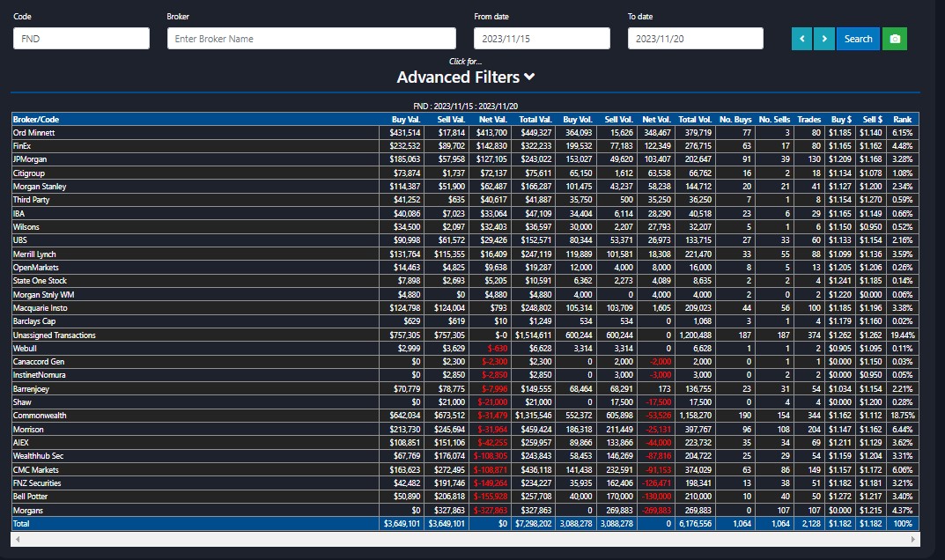Viewport: 945px width, 560px height.
Task: Click the right arrow of horizontal scrollbar
Action: tap(913, 539)
